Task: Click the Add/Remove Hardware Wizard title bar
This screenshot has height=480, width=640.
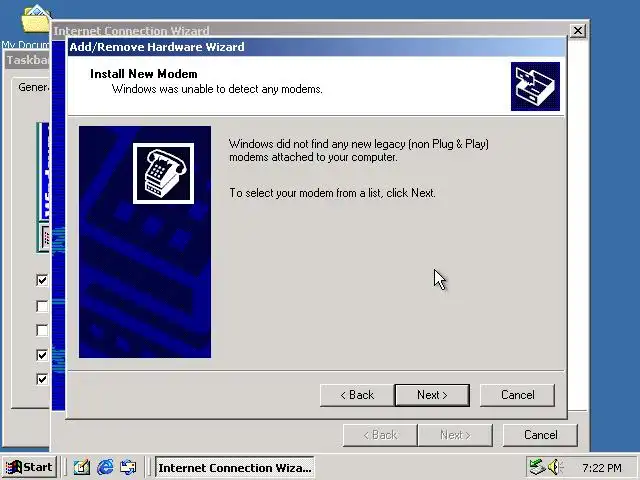Action: 317,47
